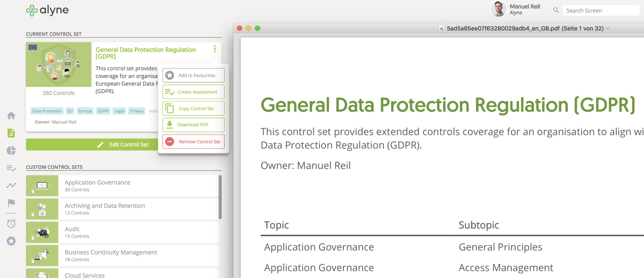This screenshot has height=278, width=644.
Task: Click the Subtopic column header in PDF
Action: pos(479,225)
